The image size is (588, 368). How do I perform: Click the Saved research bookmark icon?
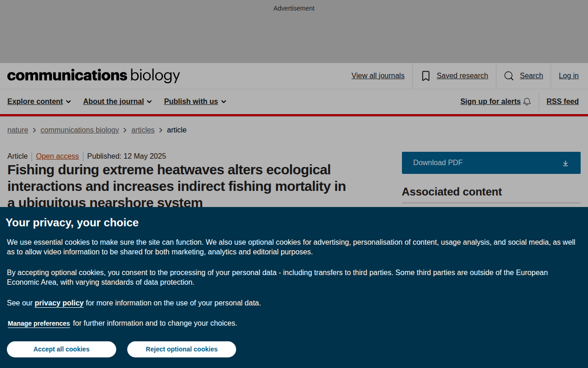click(x=426, y=76)
